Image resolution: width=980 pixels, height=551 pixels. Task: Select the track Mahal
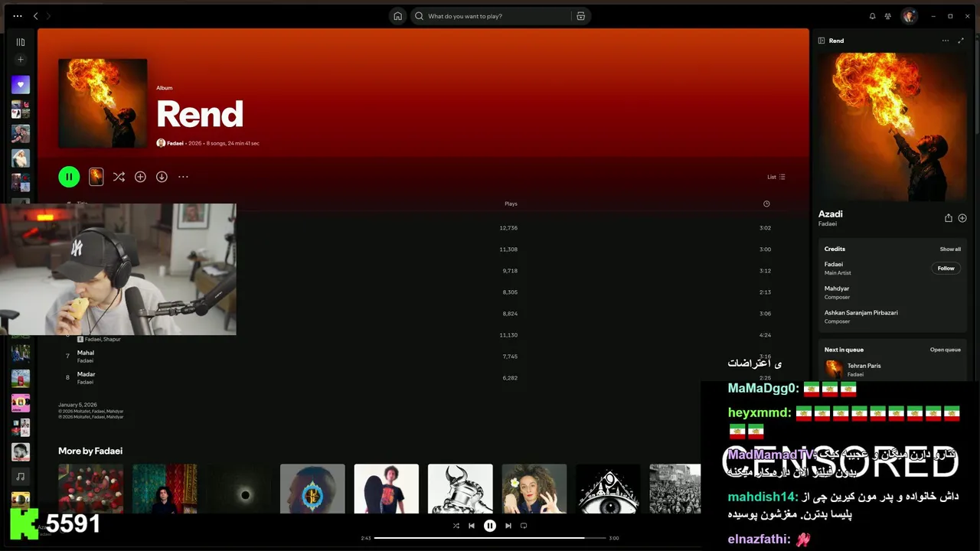coord(86,353)
